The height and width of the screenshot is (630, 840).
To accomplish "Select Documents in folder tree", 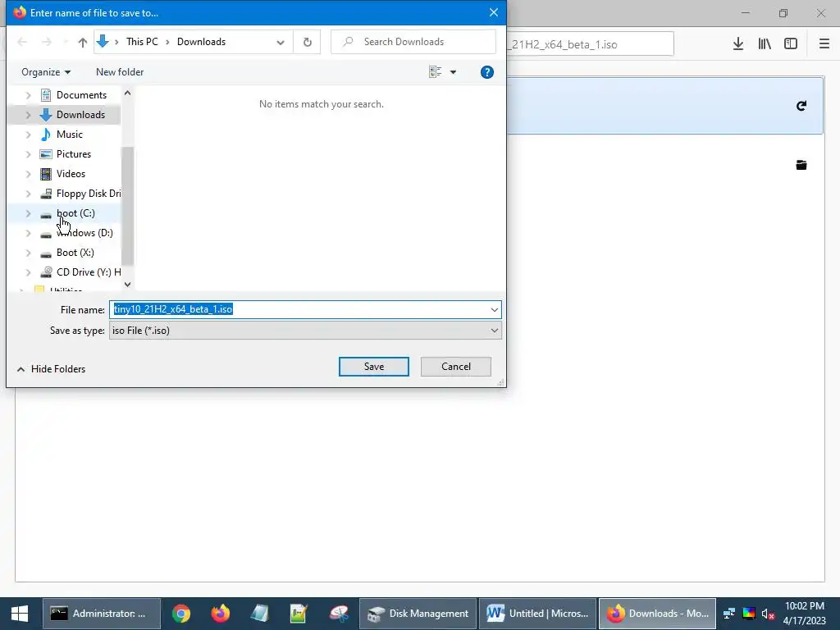I will pyautogui.click(x=81, y=95).
